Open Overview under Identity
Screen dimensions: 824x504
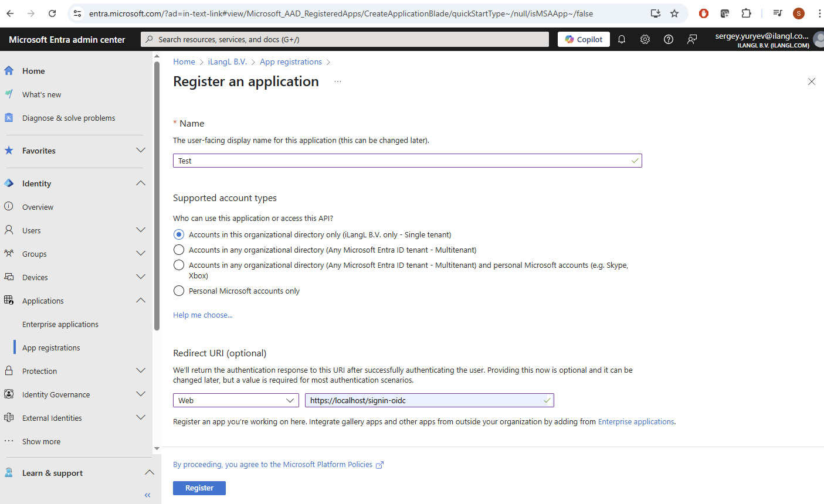(38, 207)
